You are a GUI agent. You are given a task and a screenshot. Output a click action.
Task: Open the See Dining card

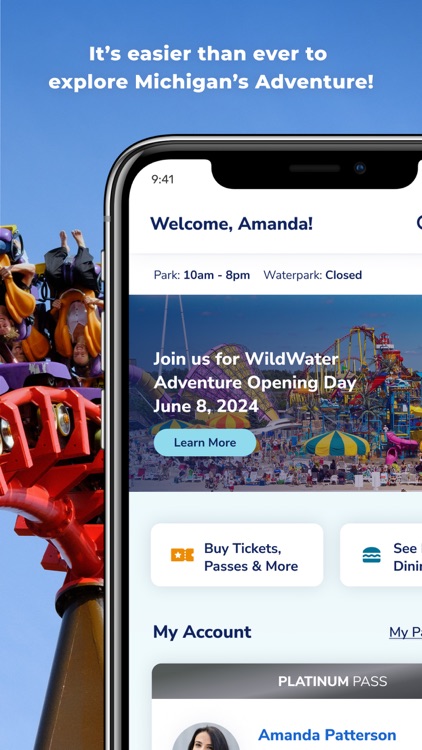tap(381, 555)
